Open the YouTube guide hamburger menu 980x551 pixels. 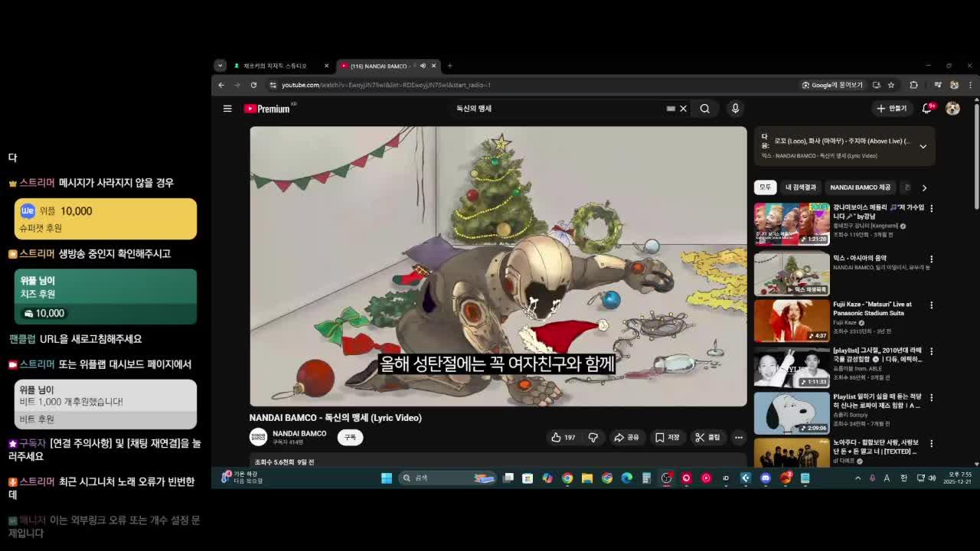[x=227, y=109]
